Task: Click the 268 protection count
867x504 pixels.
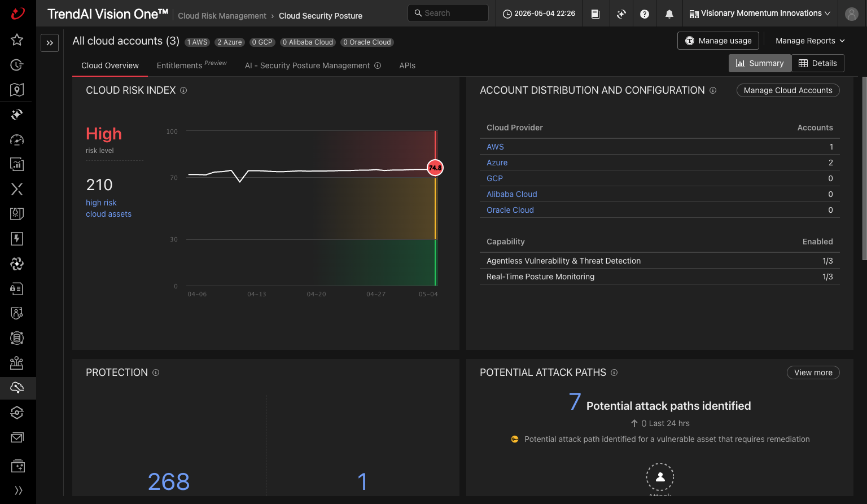Action: click(x=169, y=481)
